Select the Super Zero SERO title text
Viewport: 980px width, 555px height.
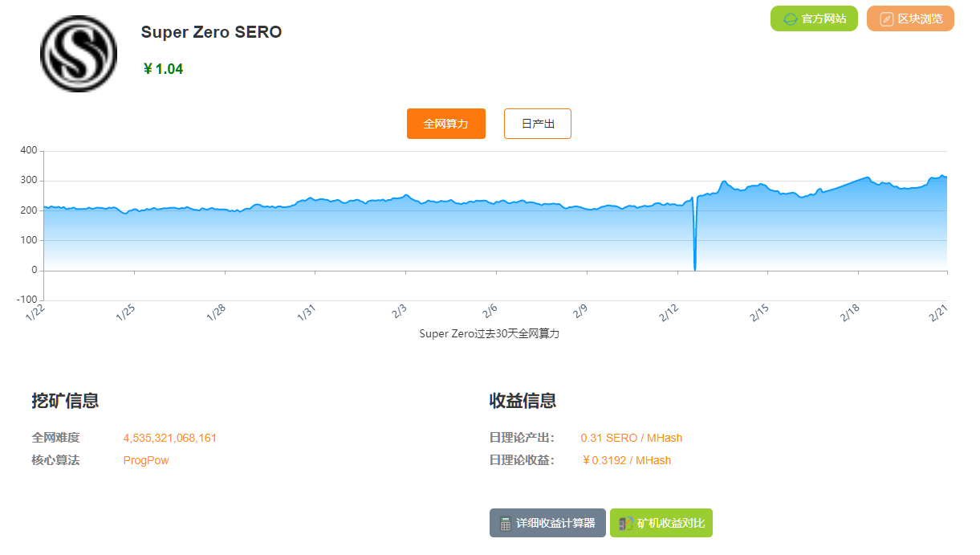click(212, 32)
